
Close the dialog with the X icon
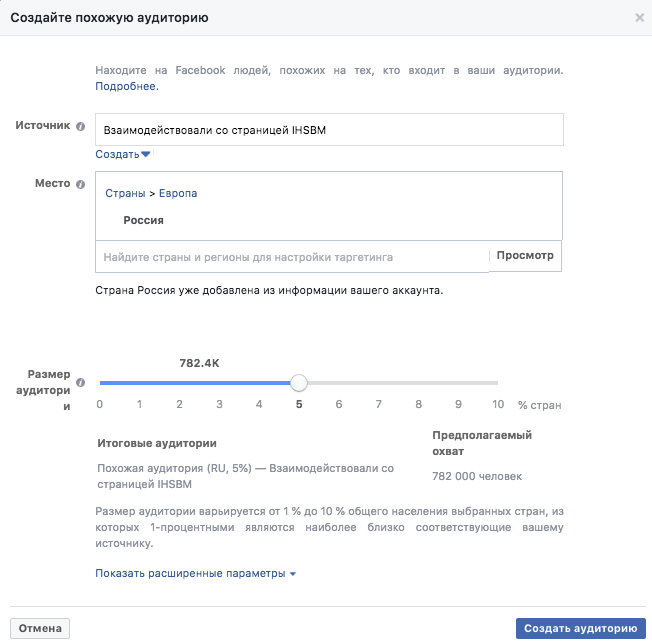coord(640,18)
